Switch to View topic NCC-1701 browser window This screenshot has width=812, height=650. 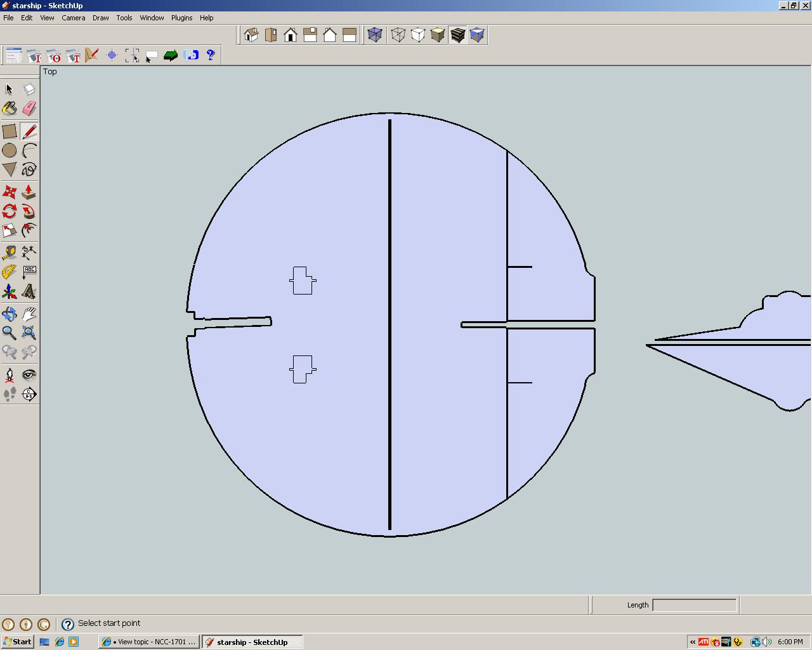(x=149, y=642)
